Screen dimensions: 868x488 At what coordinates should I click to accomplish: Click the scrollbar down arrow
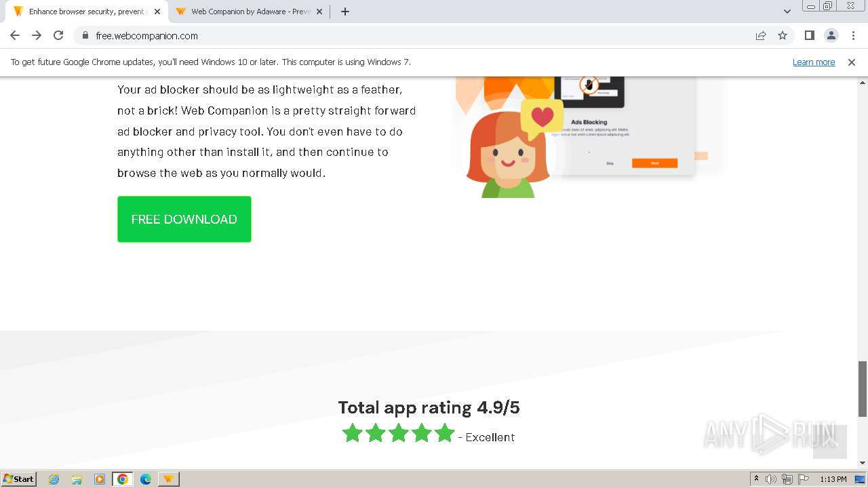pos(863,463)
